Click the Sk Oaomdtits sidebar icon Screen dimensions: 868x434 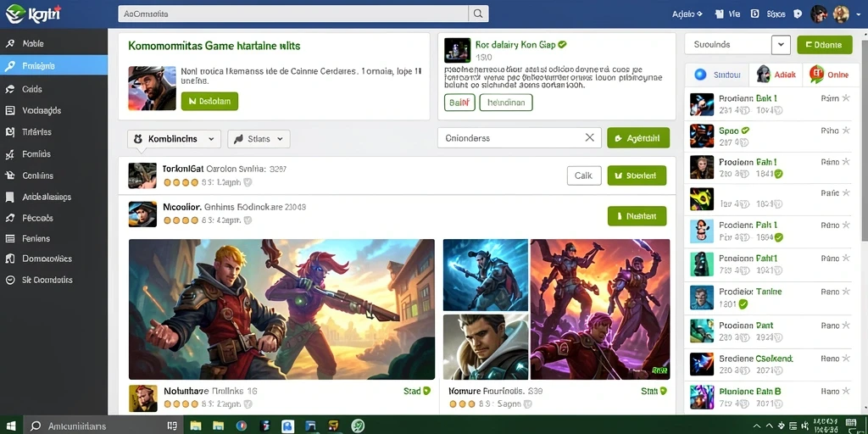pos(10,280)
